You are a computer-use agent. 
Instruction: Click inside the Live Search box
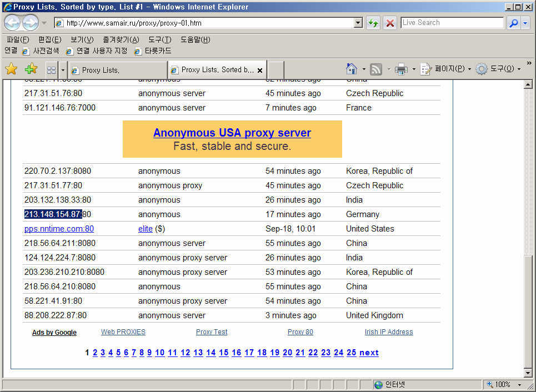coord(452,23)
